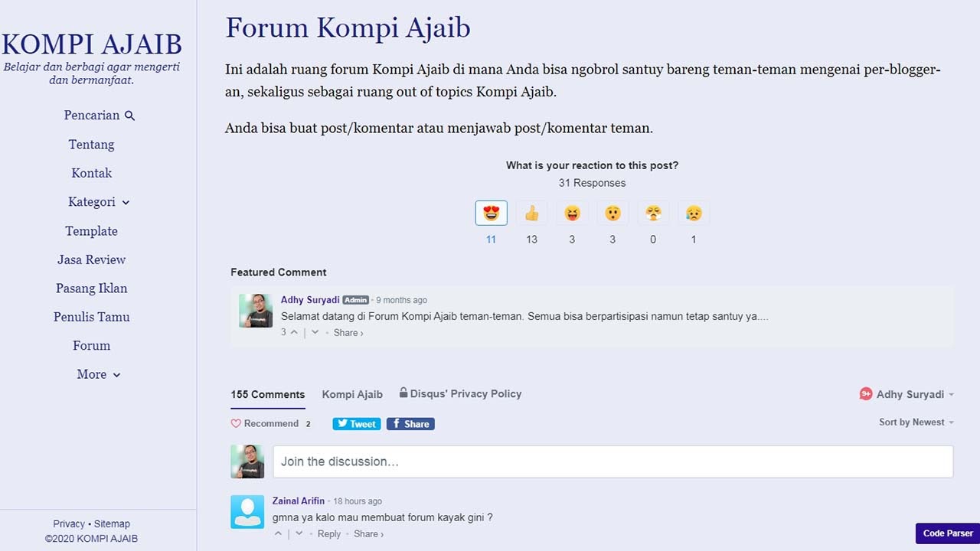The height and width of the screenshot is (551, 980).
Task: Click the Code Parser button
Action: [947, 533]
